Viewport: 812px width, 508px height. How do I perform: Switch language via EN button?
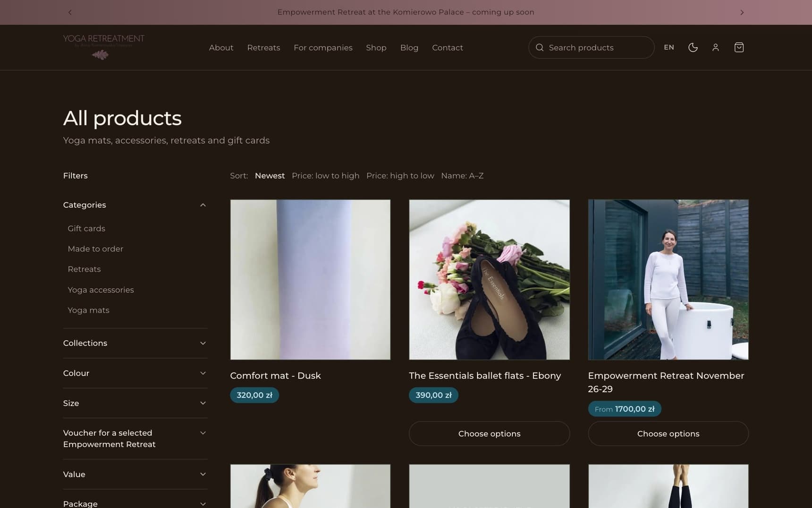(669, 47)
